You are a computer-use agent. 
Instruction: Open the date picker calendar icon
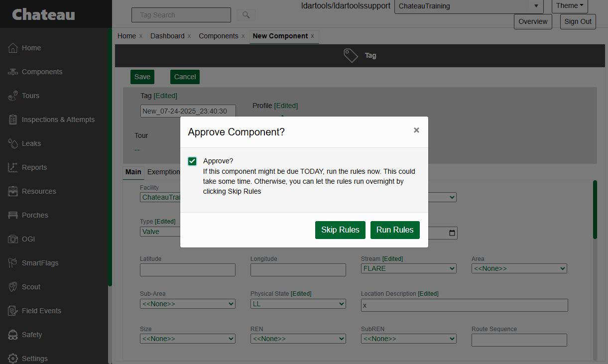point(452,233)
